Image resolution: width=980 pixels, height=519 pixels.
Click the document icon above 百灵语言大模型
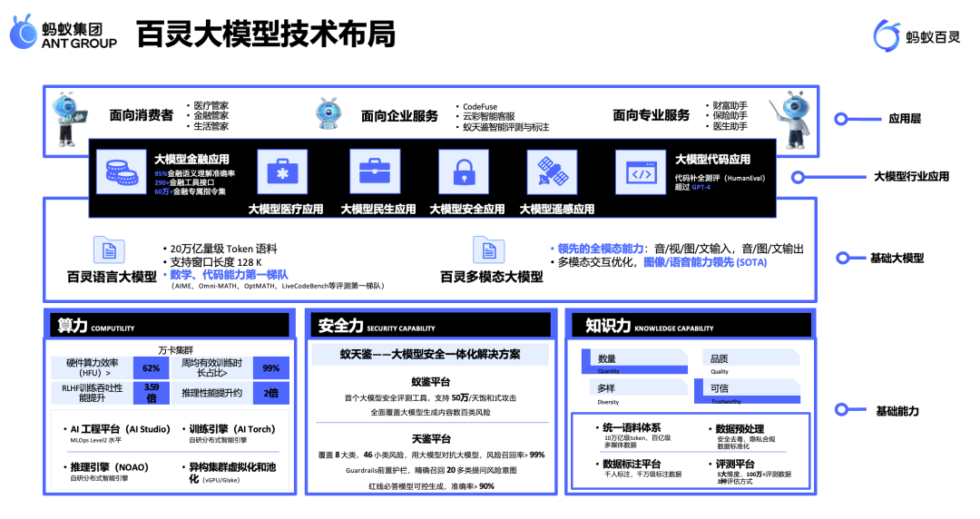tap(110, 250)
